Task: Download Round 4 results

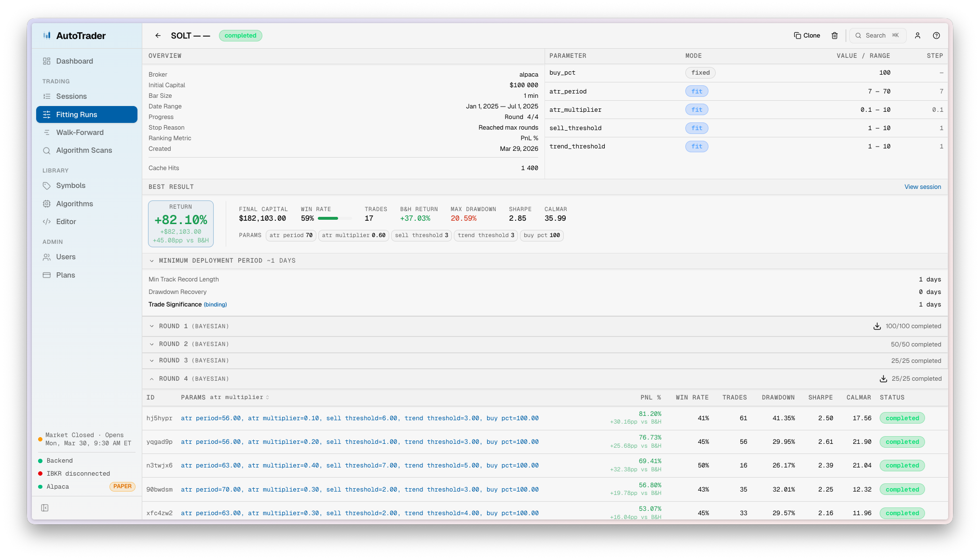Action: click(x=883, y=379)
